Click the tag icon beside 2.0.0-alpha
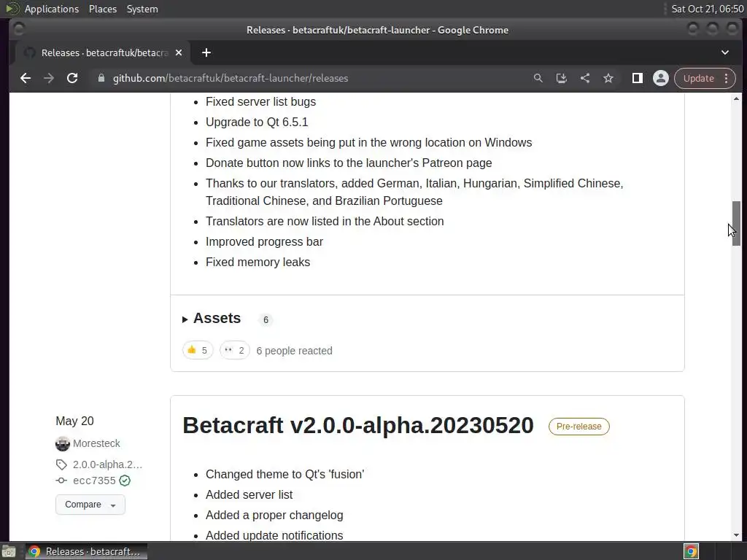Screen dimensions: 747x560 [x=61, y=464]
